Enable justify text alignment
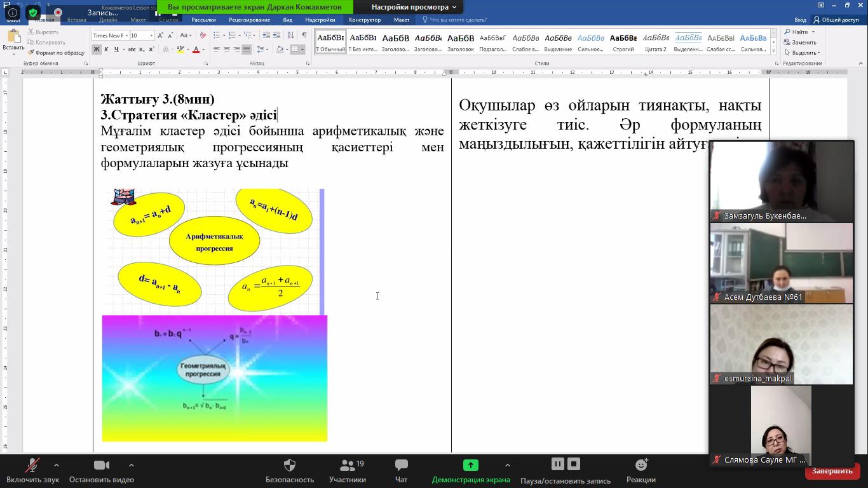868x488 pixels. [x=247, y=49]
